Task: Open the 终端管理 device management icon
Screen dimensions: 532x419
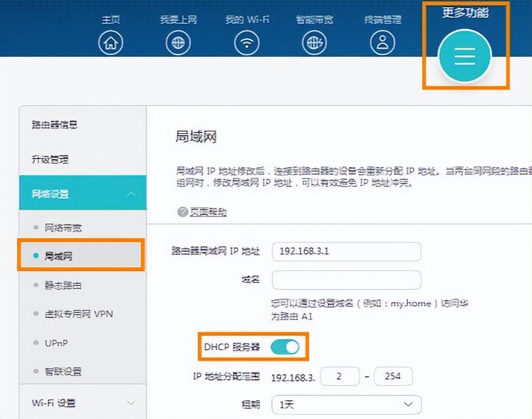Action: point(382,43)
